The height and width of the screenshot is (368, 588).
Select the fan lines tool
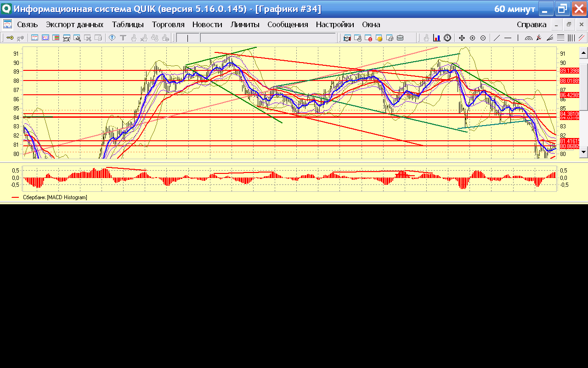click(550, 38)
